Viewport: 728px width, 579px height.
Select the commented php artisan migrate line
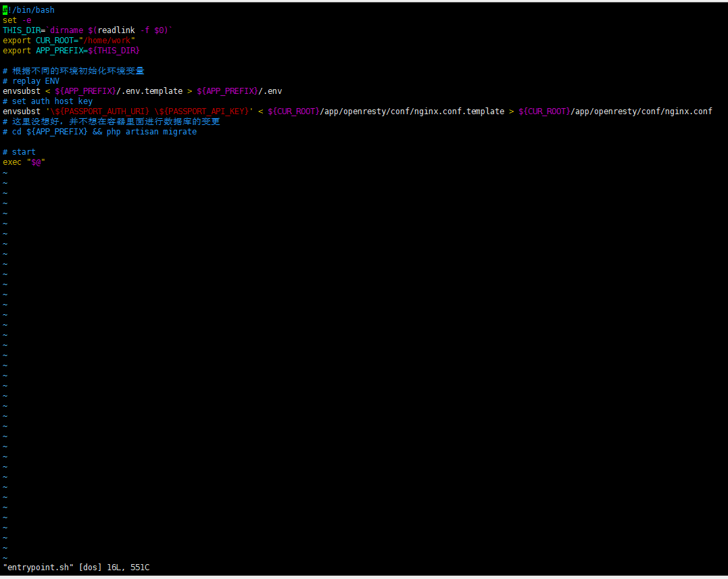pyautogui.click(x=101, y=131)
